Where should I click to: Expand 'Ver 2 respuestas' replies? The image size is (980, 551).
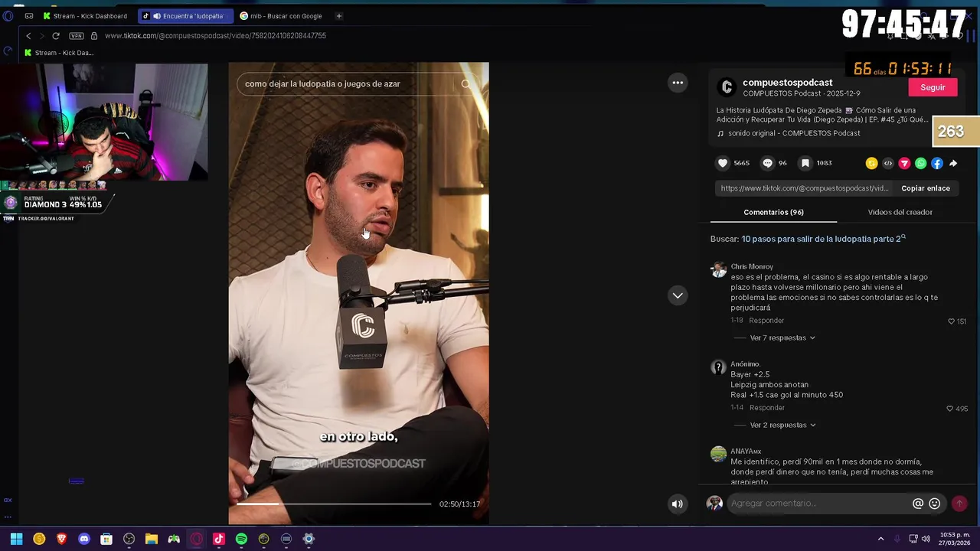[x=782, y=425]
